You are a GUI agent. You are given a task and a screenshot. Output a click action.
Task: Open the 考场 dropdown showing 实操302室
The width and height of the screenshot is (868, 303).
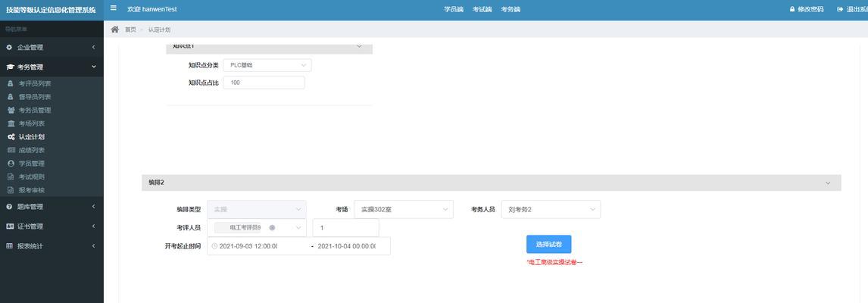pos(404,209)
